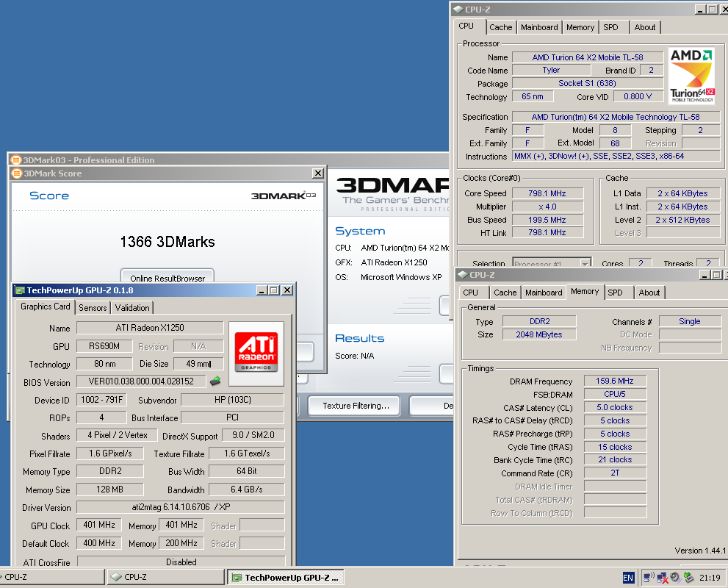This screenshot has height=588, width=728.
Task: Click CAS# Latency value 5.0 clocks
Action: [x=615, y=407]
